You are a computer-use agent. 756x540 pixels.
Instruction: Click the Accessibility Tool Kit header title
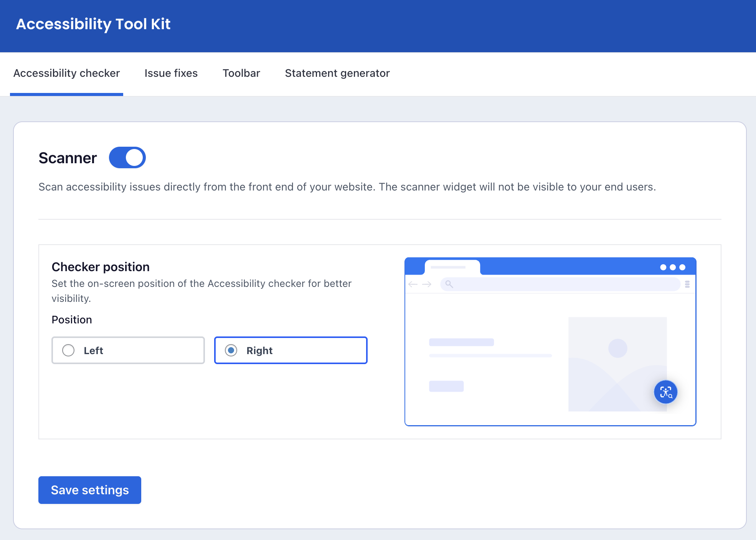pos(93,24)
